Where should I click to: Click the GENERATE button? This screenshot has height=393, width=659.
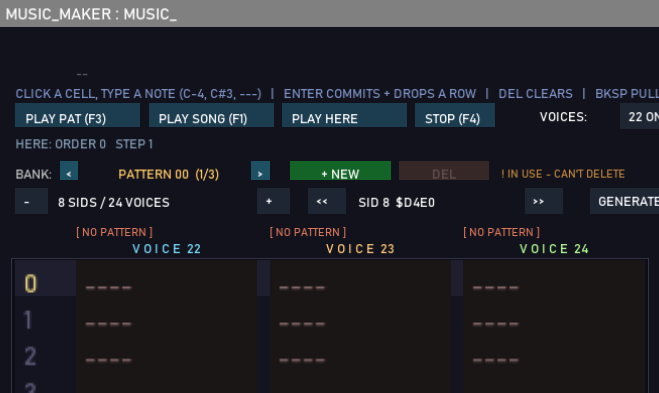[x=625, y=201]
